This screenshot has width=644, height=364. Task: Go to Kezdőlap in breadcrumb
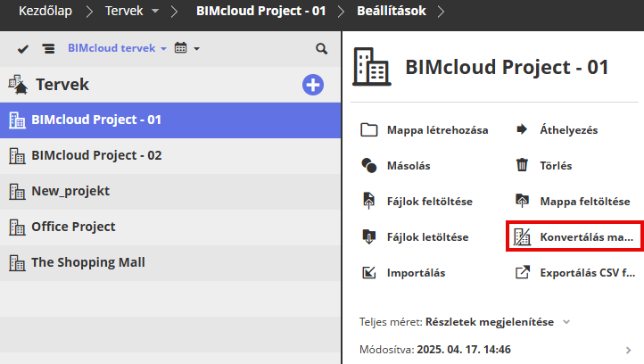pyautogui.click(x=45, y=12)
